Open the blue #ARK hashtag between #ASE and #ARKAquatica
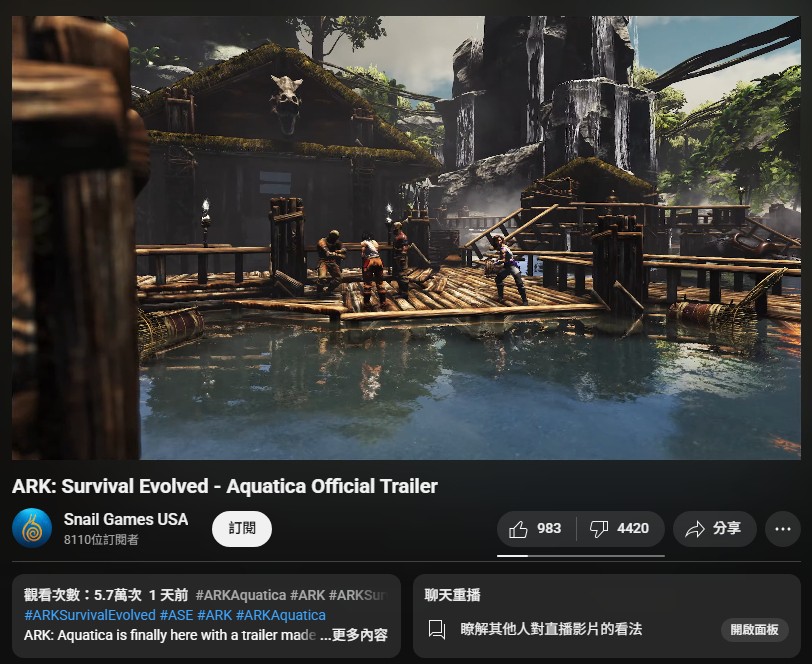 point(214,615)
